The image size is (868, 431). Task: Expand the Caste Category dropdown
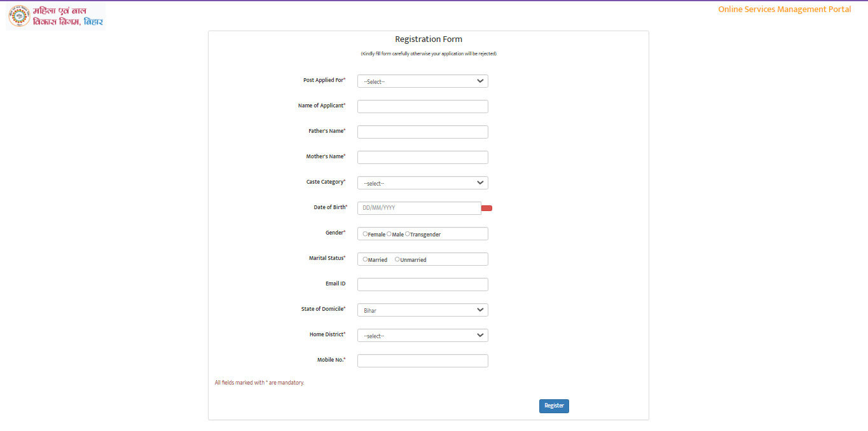pos(422,183)
